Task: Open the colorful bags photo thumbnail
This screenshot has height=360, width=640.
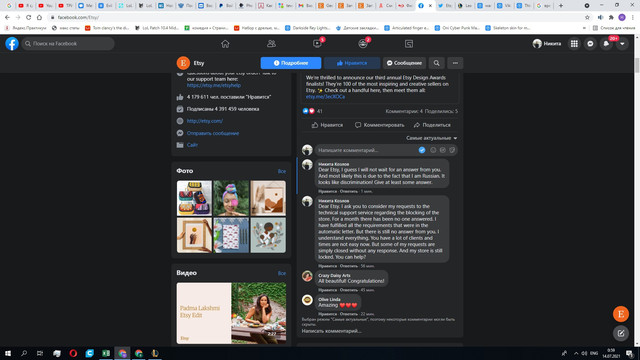Action: 194,198
